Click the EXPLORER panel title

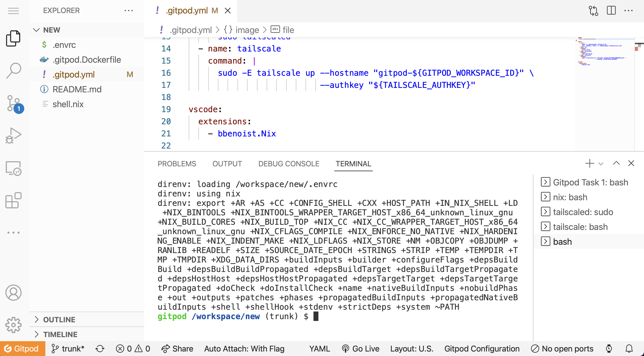point(61,11)
